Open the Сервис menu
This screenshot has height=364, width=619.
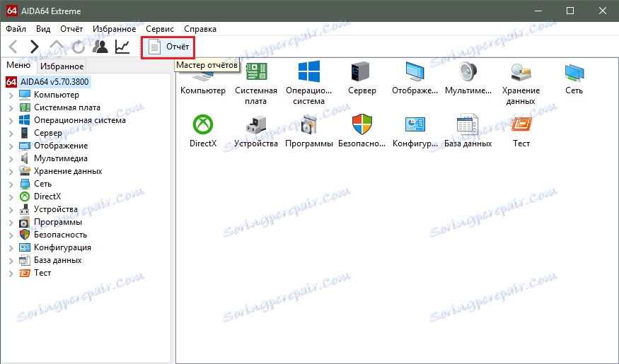(x=159, y=29)
